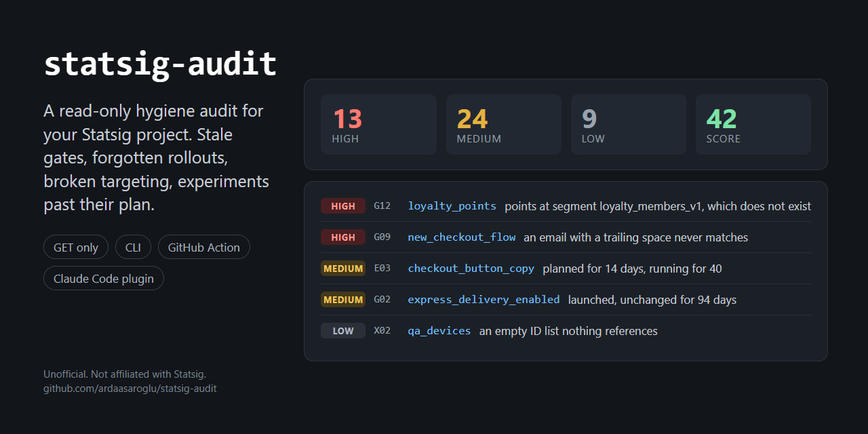This screenshot has height=434, width=868.
Task: Click the text about segment loyalty_members_v1 not existing
Action: click(x=658, y=206)
